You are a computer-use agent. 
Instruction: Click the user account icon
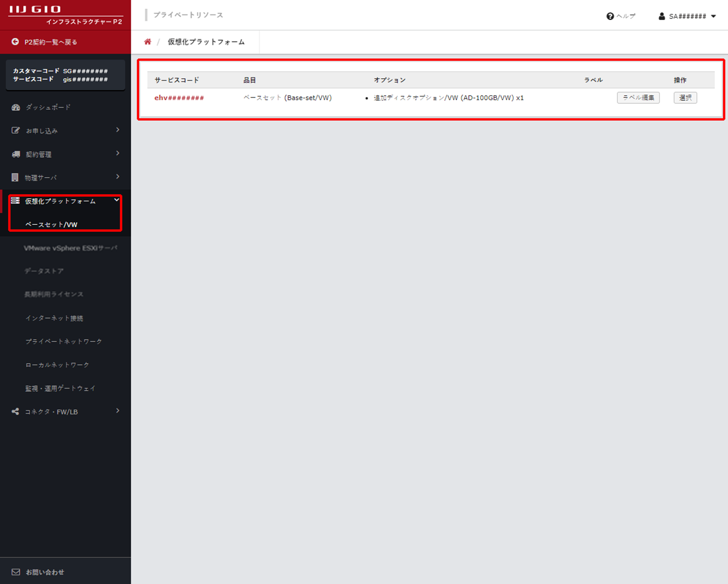[662, 16]
